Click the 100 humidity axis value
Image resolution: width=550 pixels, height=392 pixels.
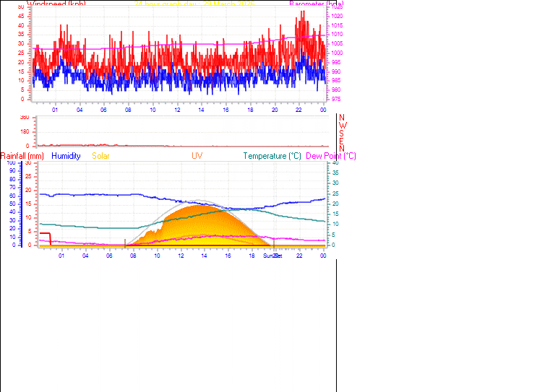12,163
